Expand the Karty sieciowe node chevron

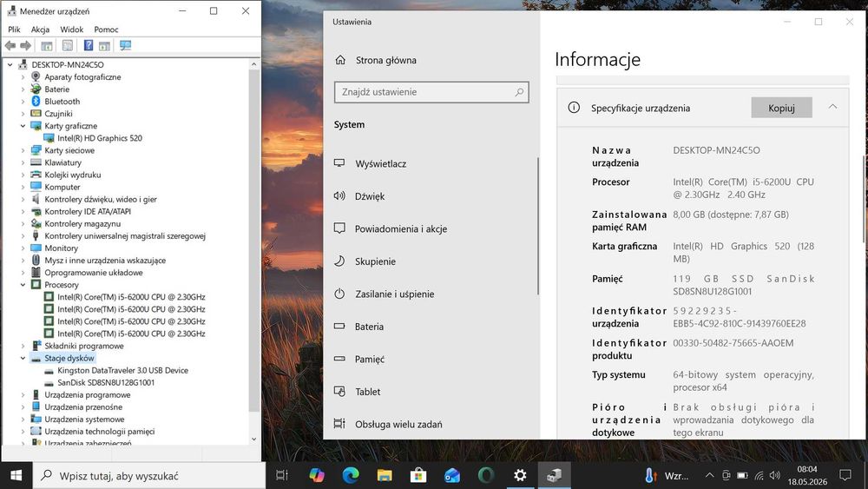tap(23, 150)
